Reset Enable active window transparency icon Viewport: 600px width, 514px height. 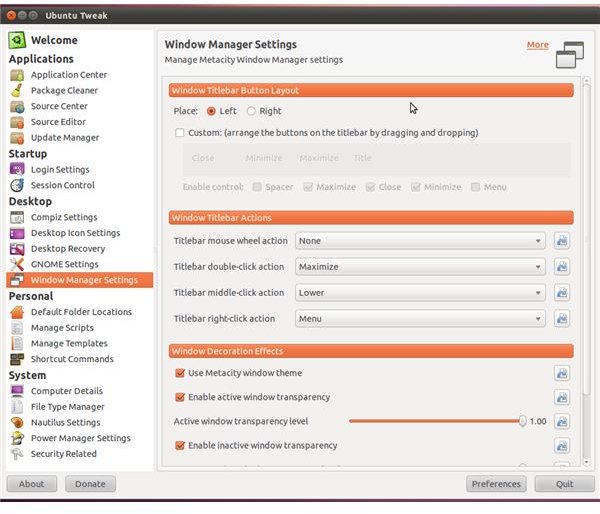[562, 397]
